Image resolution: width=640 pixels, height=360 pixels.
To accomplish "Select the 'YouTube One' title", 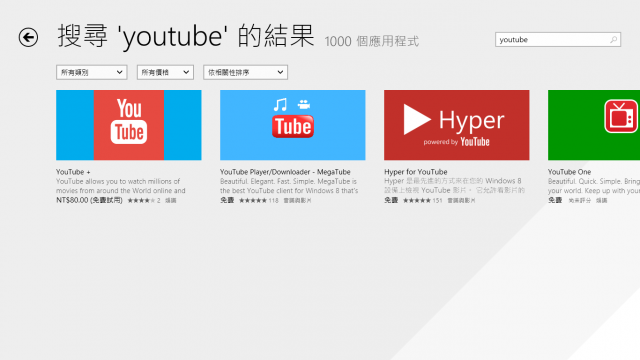I will coord(569,172).
